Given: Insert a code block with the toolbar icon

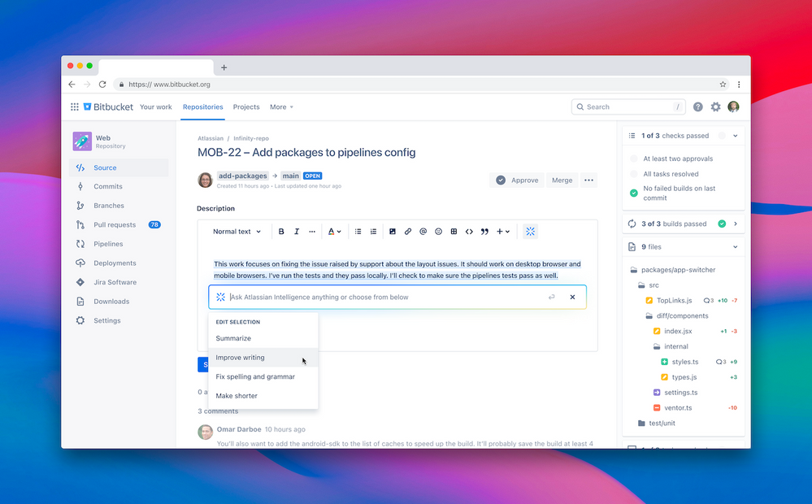Looking at the screenshot, I should [x=469, y=231].
